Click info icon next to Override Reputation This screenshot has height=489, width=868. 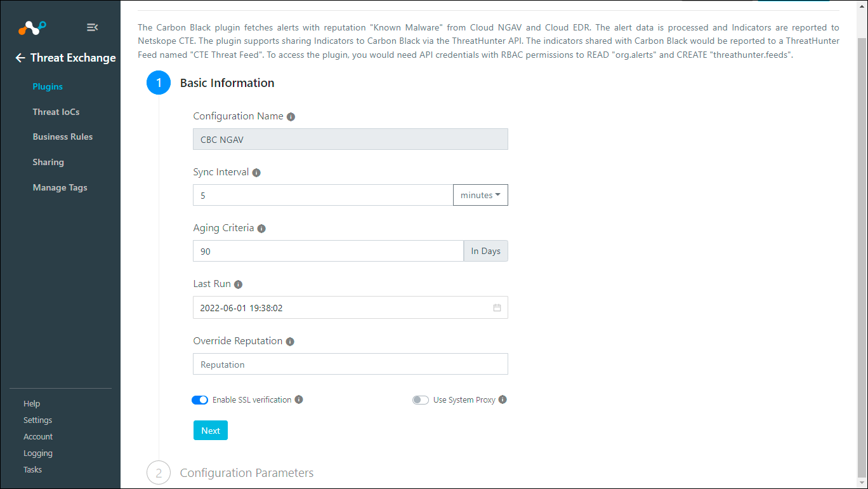pos(290,342)
